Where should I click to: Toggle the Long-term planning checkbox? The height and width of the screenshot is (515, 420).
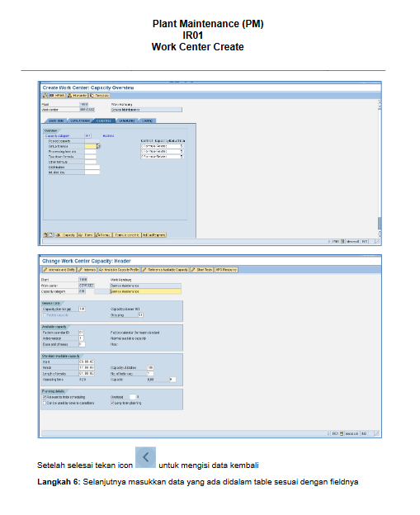click(x=112, y=403)
